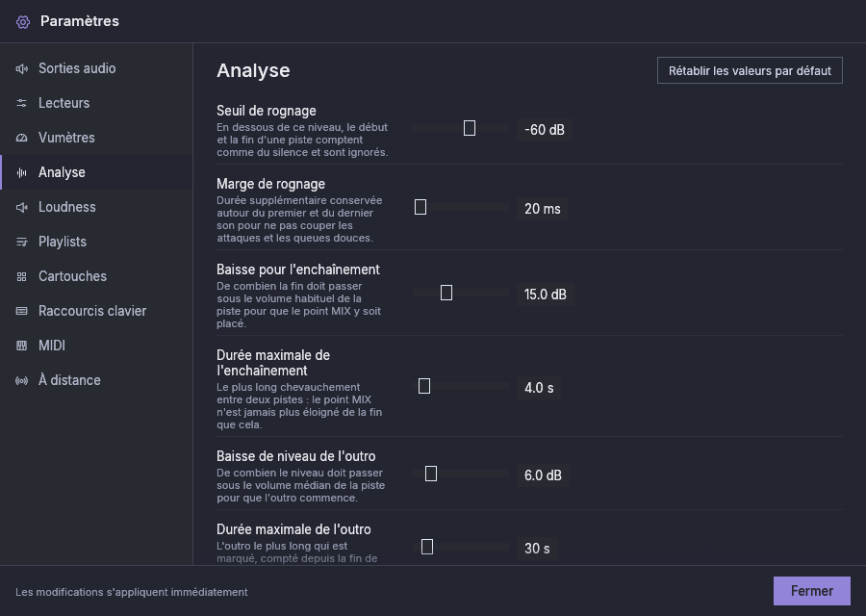Click the Lecteurs sliders icon
The width and height of the screenshot is (866, 616).
(x=21, y=103)
